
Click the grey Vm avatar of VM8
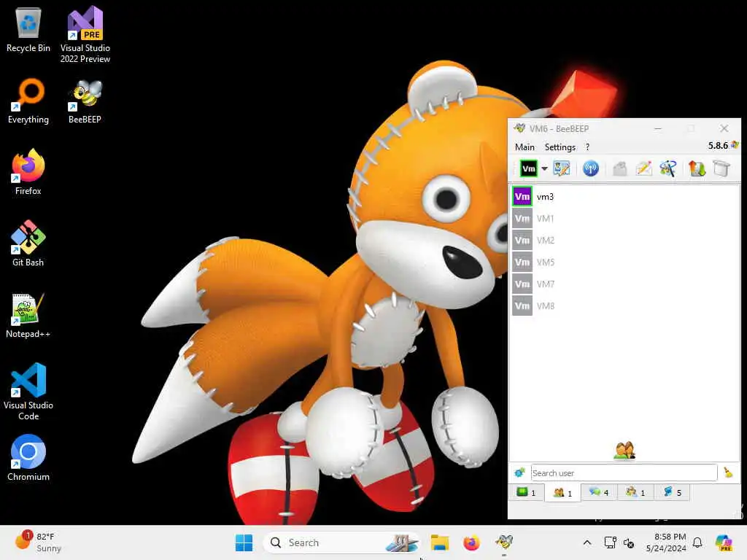522,306
